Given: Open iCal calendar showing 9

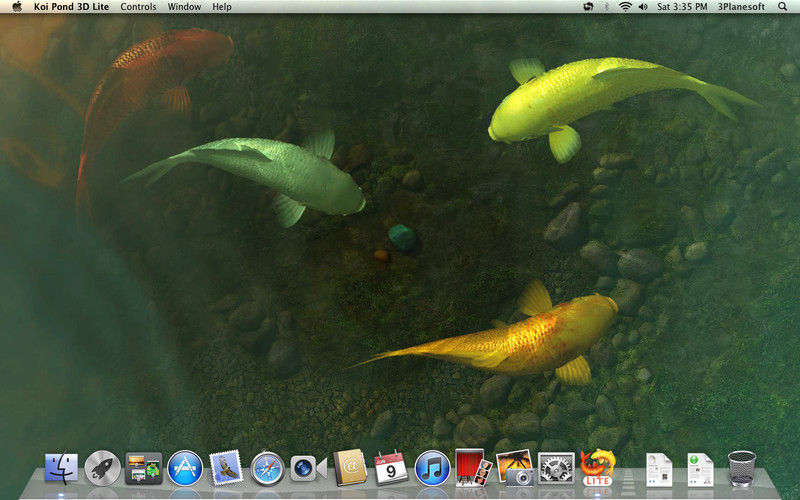Looking at the screenshot, I should (391, 468).
